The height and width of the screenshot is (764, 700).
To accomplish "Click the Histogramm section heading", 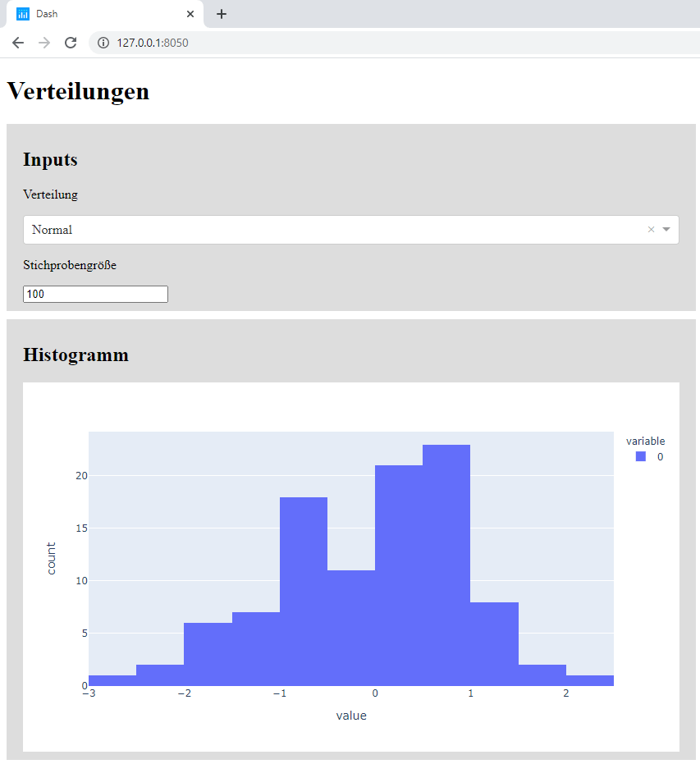I will coord(75,355).
